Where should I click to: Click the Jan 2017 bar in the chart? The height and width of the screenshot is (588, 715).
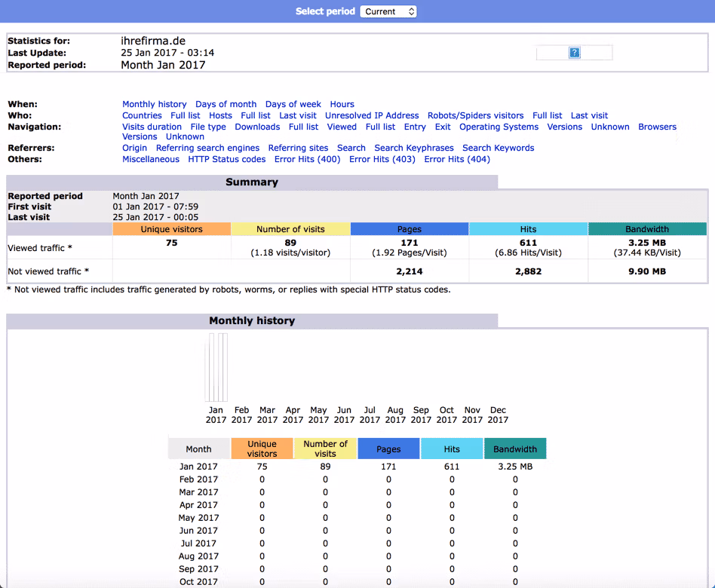[x=216, y=369]
